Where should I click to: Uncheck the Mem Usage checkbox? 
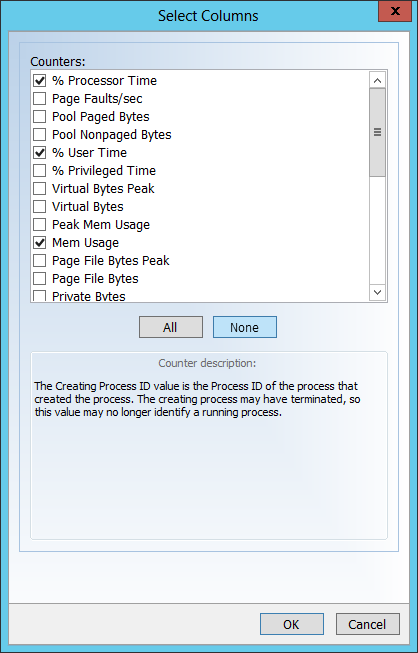pos(40,242)
